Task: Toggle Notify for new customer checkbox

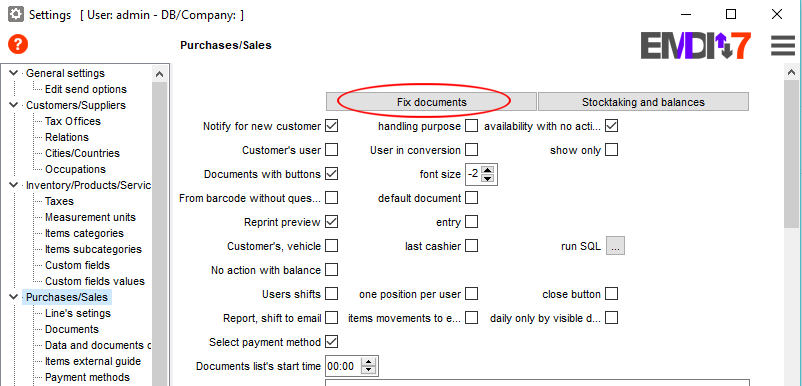Action: 332,125
